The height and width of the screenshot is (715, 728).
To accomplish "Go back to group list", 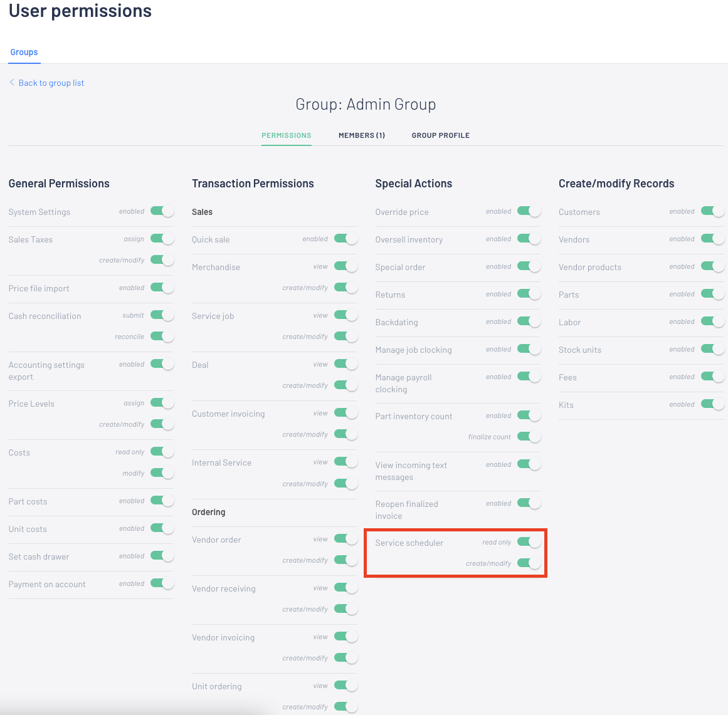I will point(46,83).
